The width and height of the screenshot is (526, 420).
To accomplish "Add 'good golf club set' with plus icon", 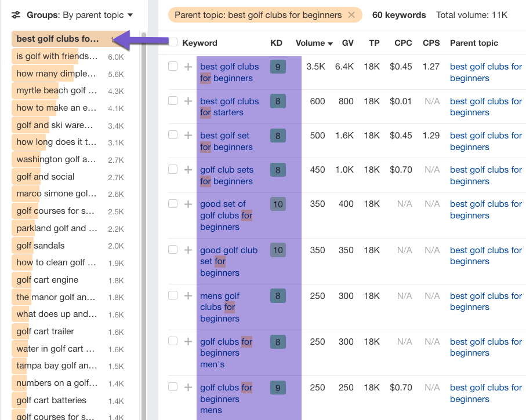I will (x=188, y=250).
